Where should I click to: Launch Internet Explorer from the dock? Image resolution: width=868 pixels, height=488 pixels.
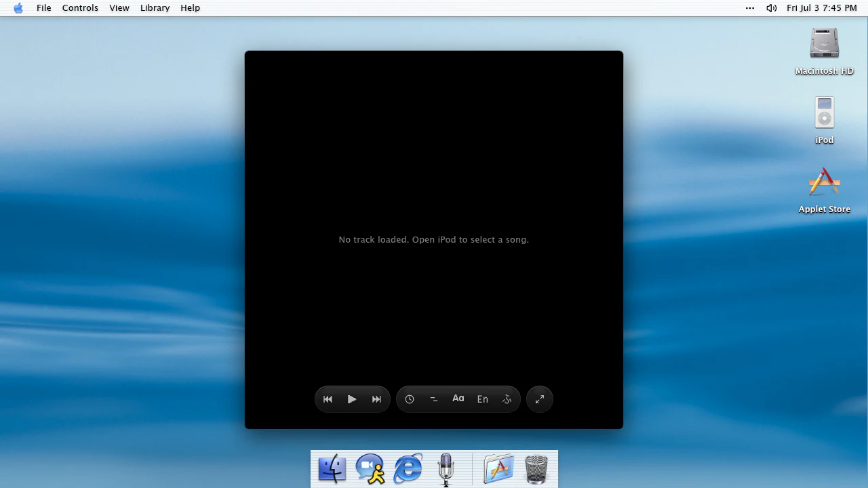click(x=408, y=469)
